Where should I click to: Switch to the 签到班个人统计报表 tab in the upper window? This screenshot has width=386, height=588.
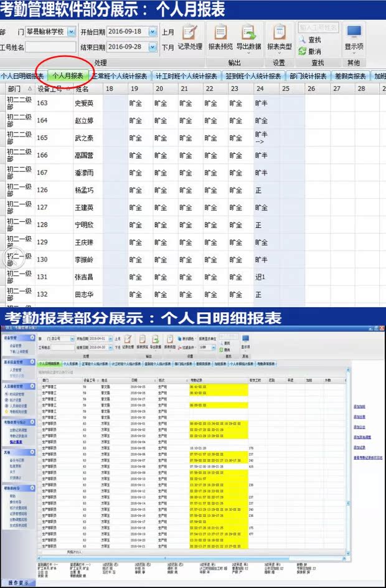click(253, 76)
